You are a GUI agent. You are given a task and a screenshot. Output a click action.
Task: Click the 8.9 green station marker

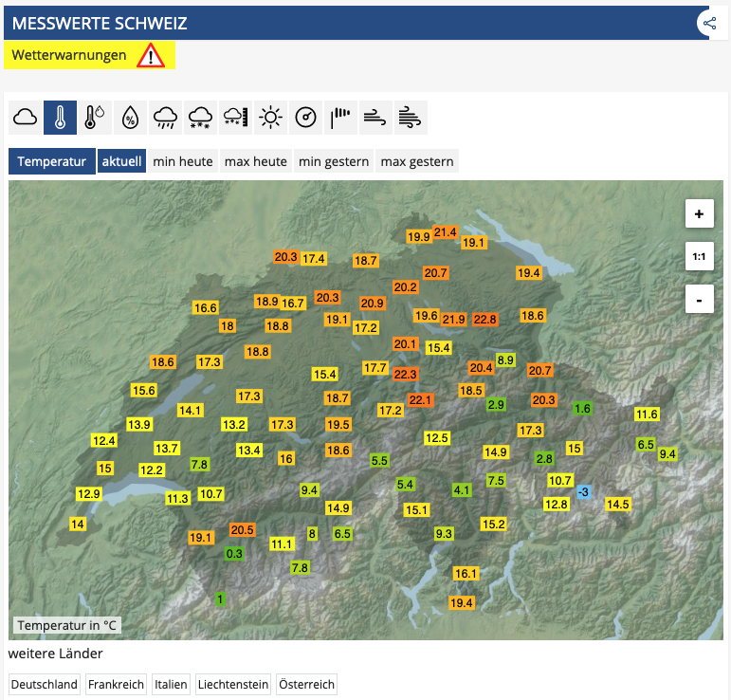(x=505, y=360)
